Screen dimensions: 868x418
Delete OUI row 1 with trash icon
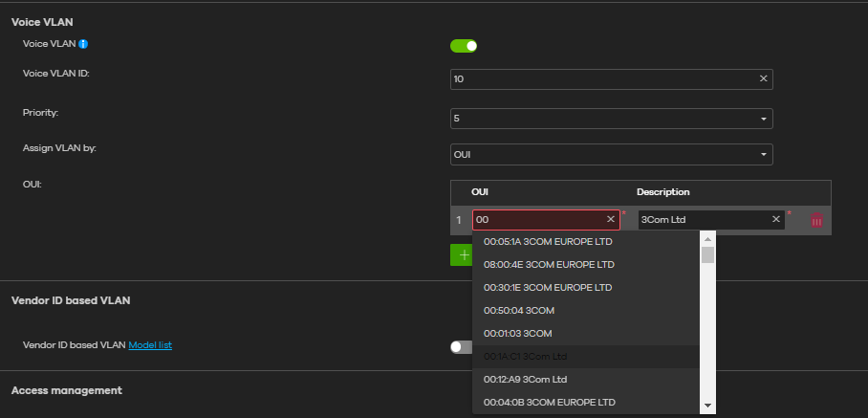coord(816,220)
